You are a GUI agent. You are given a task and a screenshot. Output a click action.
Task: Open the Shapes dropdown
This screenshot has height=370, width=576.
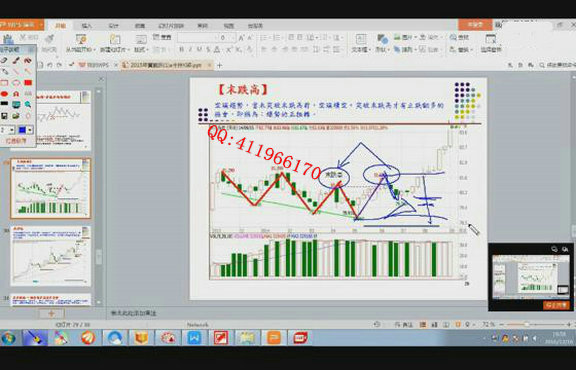(x=382, y=50)
